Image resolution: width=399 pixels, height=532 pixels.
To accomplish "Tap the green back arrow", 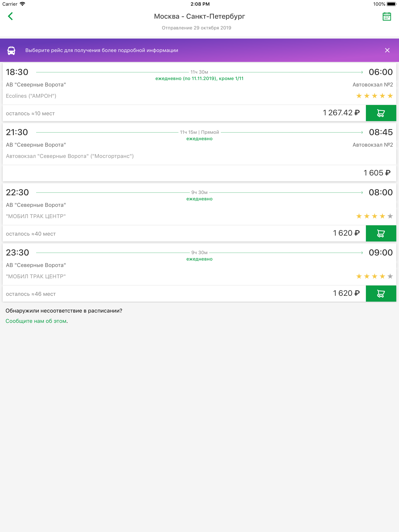I will (10, 16).
